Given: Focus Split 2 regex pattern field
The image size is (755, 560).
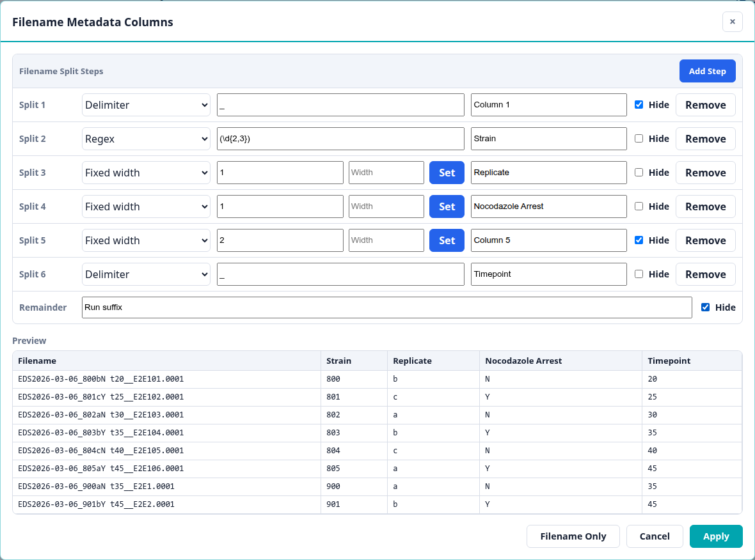Looking at the screenshot, I should (340, 139).
